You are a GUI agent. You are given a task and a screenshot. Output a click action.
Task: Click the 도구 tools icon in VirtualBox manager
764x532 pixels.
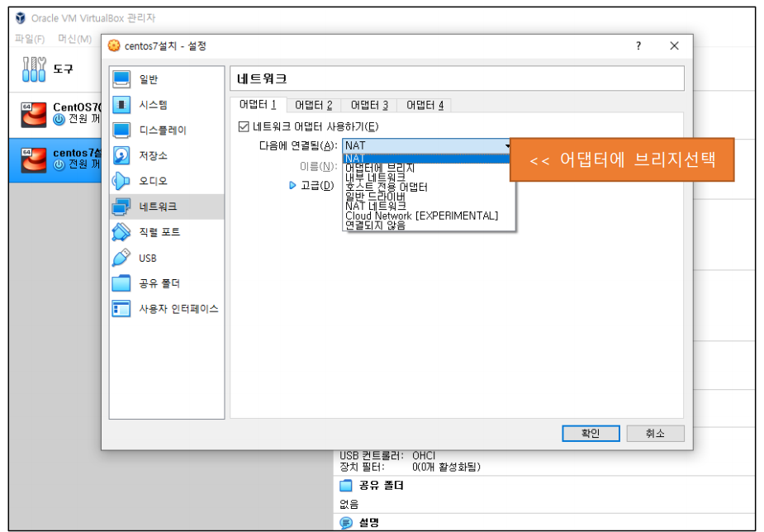[x=34, y=69]
